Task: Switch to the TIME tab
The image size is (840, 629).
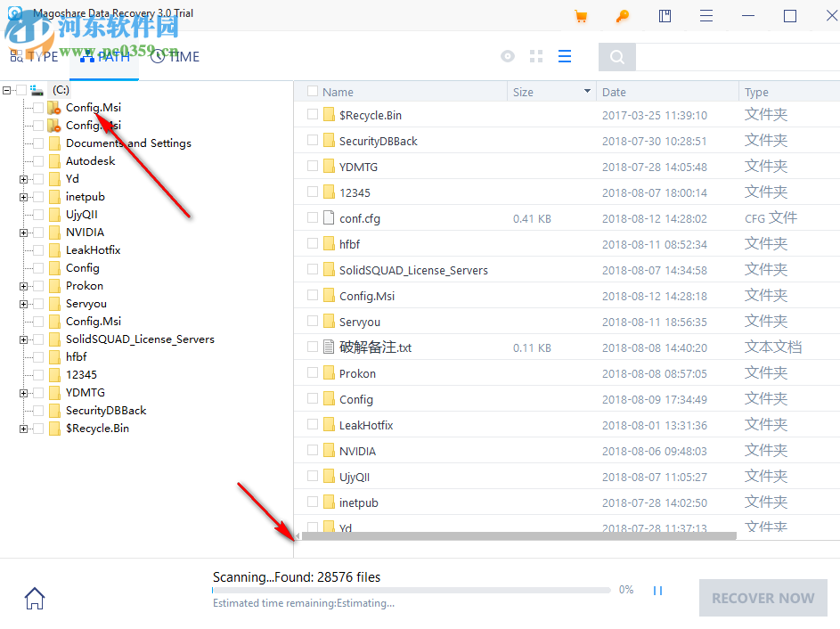Action: 175,55
